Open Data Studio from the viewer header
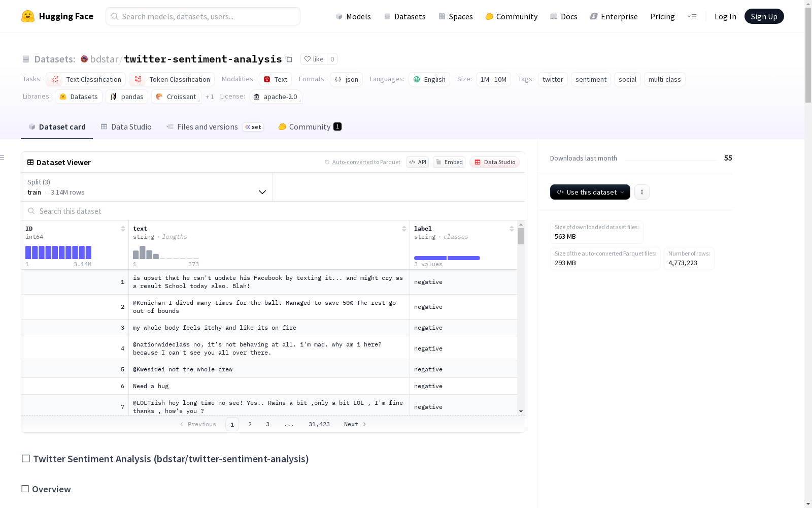Viewport: 812px width, 508px height. pos(494,162)
